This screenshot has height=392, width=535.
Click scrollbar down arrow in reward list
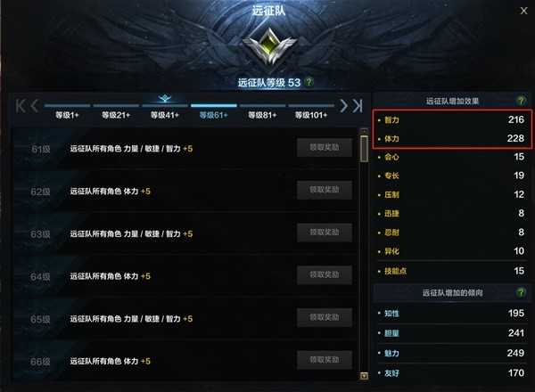tap(364, 376)
